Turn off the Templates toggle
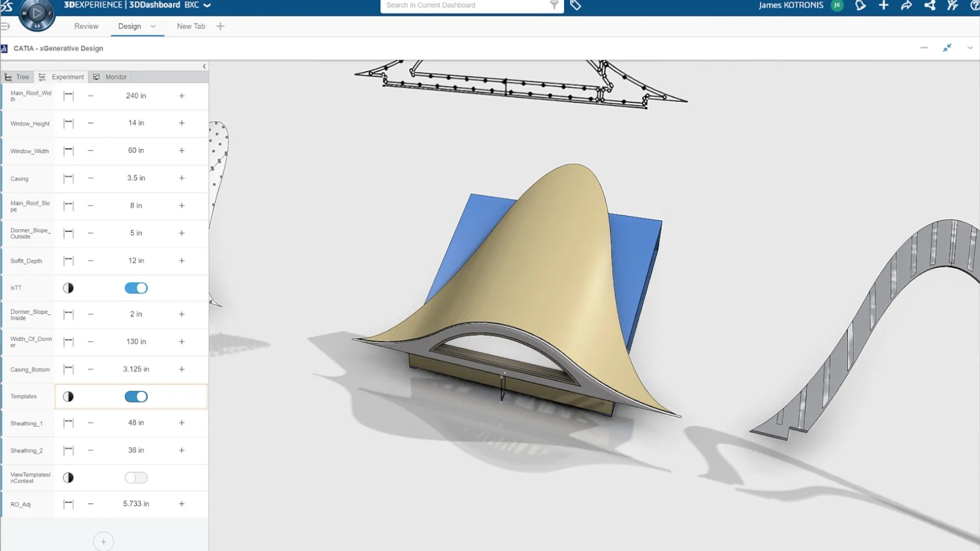This screenshot has width=980, height=551. 136,397
